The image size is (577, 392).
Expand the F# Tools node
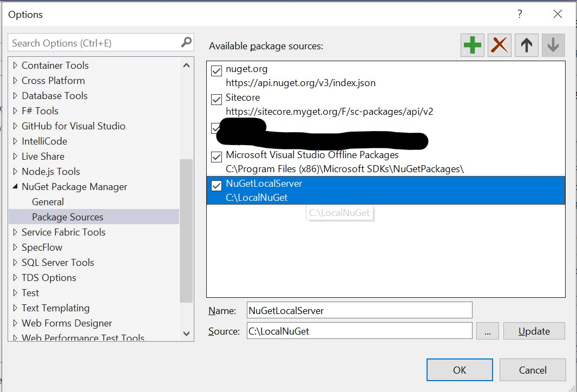pos(15,111)
